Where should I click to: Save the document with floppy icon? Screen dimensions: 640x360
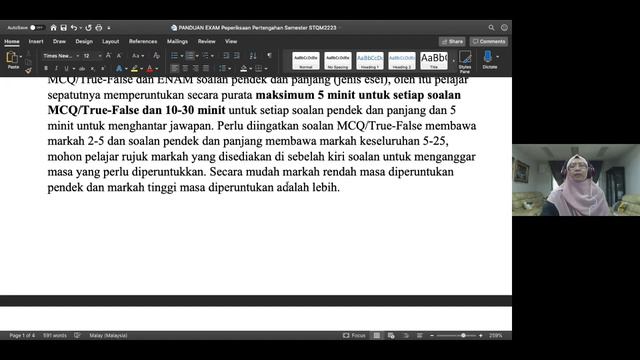tap(64, 28)
